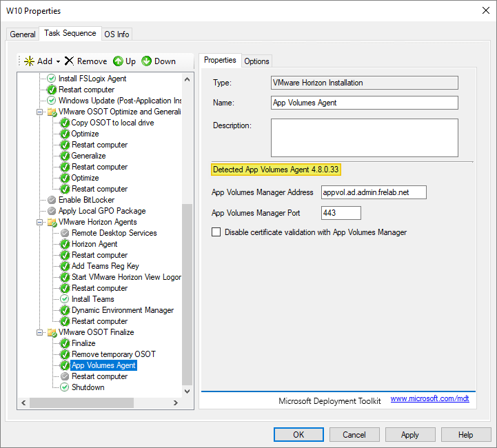Click the green Up arrow icon
Viewport: 497px width, 448px height.
pyautogui.click(x=118, y=61)
